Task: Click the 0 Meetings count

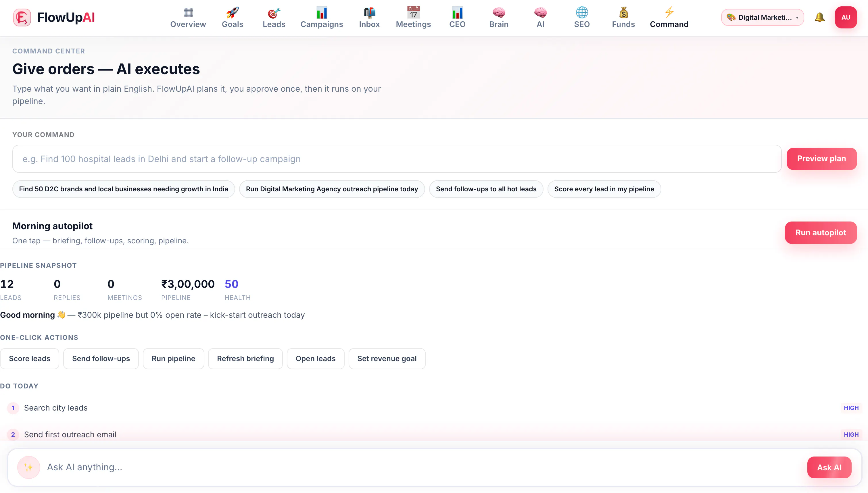Action: (x=111, y=284)
